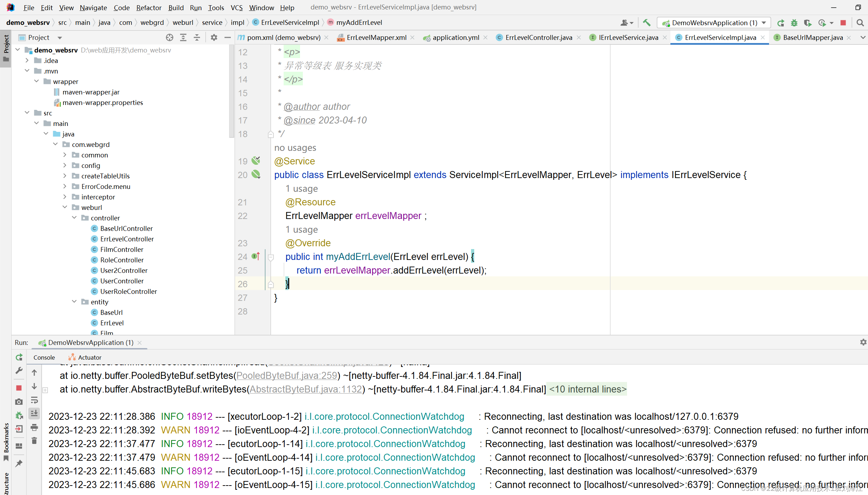Open Search Everywhere magnifier icon
This screenshot has width=868, height=495.
(860, 23)
